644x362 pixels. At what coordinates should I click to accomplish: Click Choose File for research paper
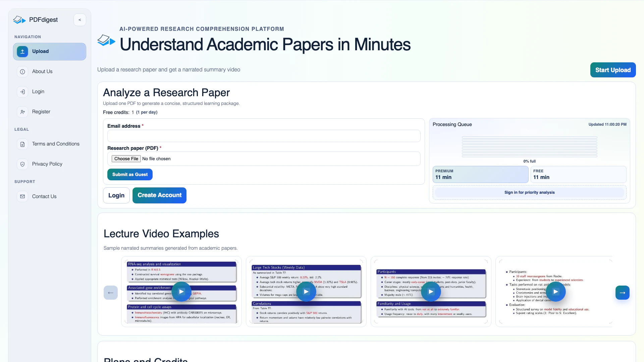tap(126, 159)
